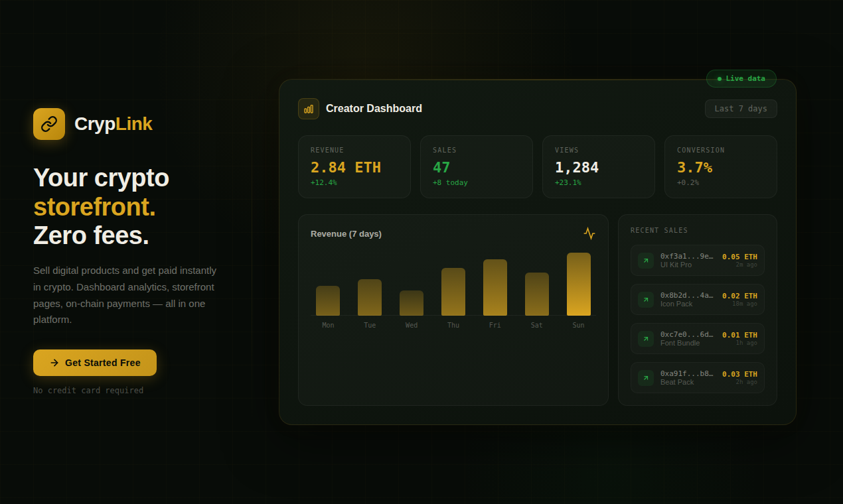Click the +23.1% views change label
The height and width of the screenshot is (504, 843).
[x=568, y=182]
